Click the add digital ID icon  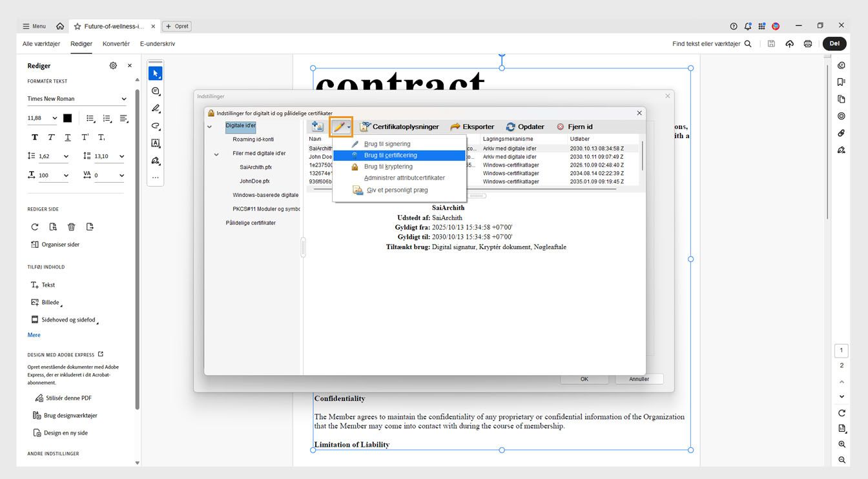[317, 127]
